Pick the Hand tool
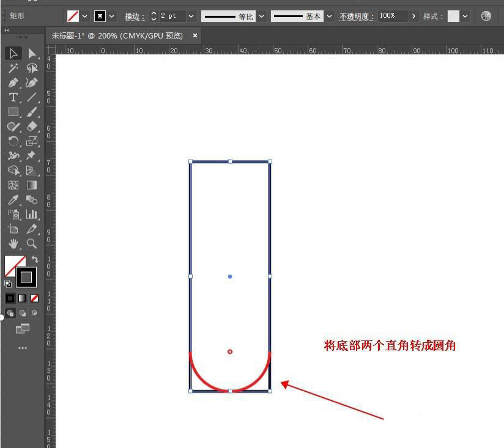Image resolution: width=504 pixels, height=448 pixels. point(13,244)
